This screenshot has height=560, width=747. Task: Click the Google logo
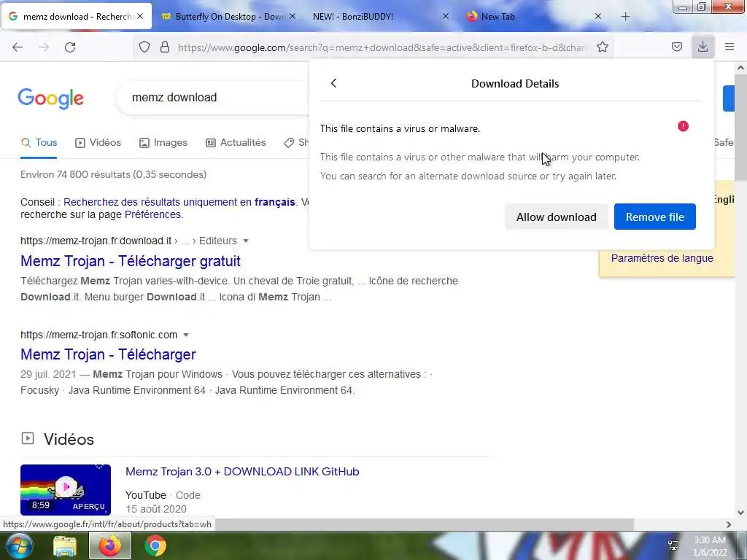[50, 98]
